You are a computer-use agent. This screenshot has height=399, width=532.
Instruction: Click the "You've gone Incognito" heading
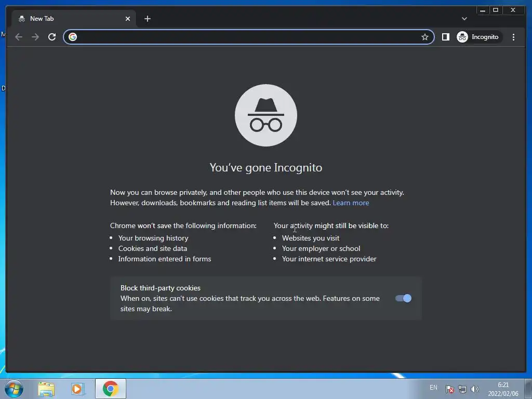coord(266,168)
